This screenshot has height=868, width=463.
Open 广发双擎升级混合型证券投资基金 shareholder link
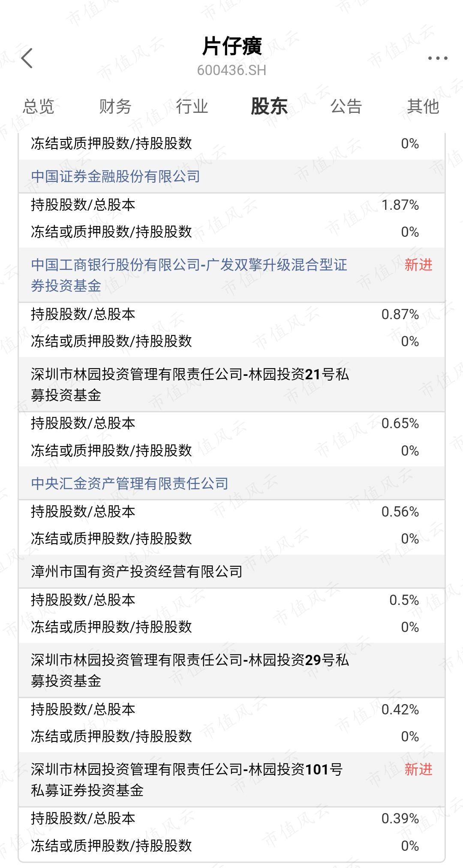click(x=189, y=275)
